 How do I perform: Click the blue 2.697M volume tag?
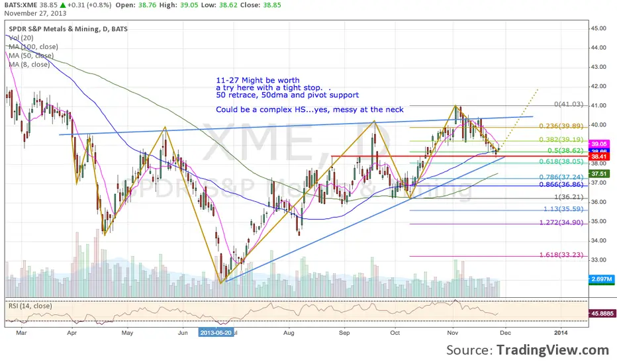(602, 279)
